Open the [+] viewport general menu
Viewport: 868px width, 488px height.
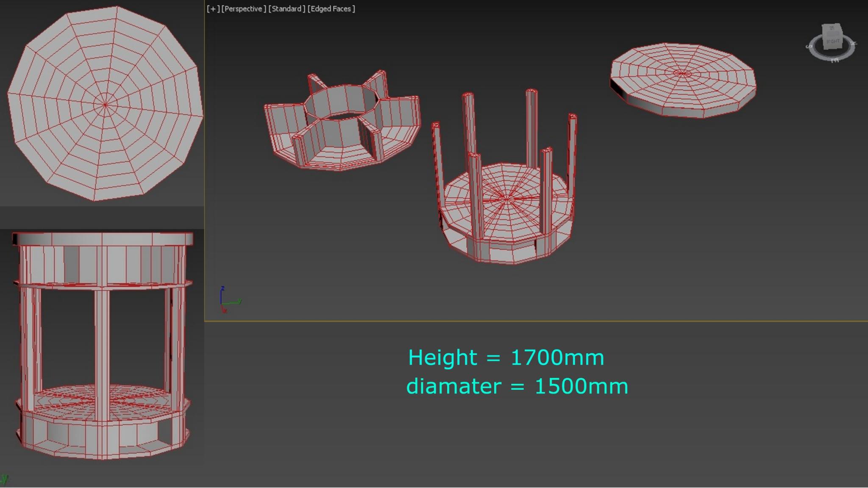212,9
